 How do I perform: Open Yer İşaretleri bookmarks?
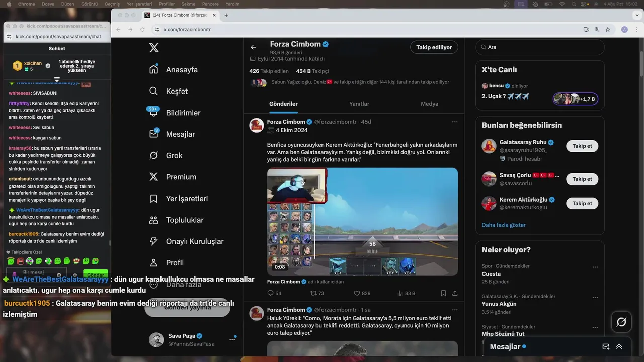pyautogui.click(x=179, y=199)
